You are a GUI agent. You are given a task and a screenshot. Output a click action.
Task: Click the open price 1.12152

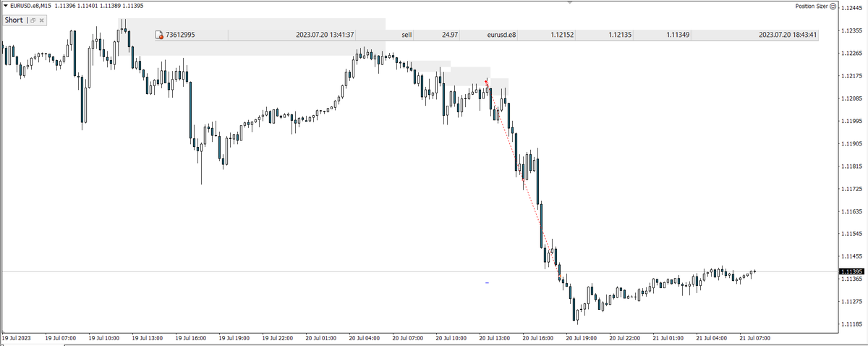click(x=562, y=35)
